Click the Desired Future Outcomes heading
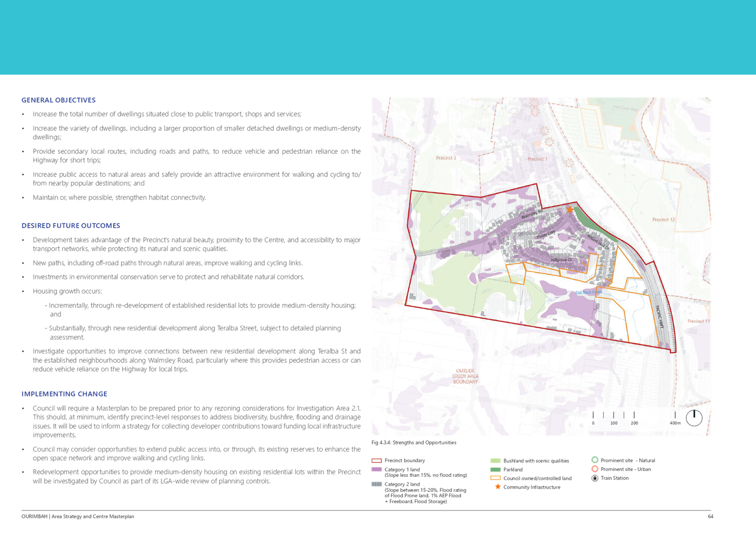Screen dimensions: 756x535 70,226
